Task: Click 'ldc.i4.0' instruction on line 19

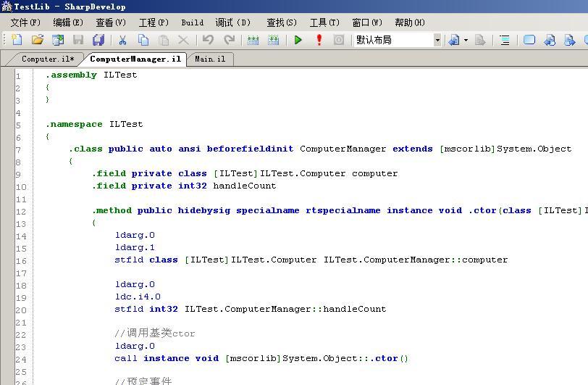Action: (x=138, y=297)
